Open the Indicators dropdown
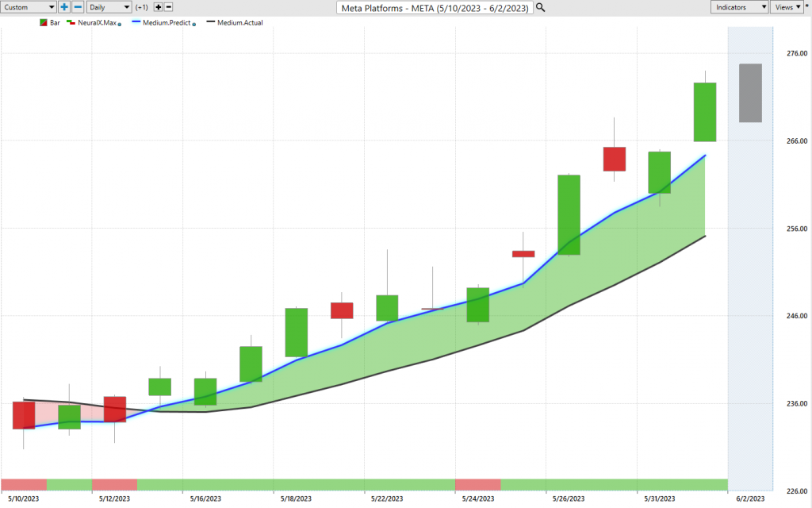This screenshot has width=812, height=508. pyautogui.click(x=739, y=7)
